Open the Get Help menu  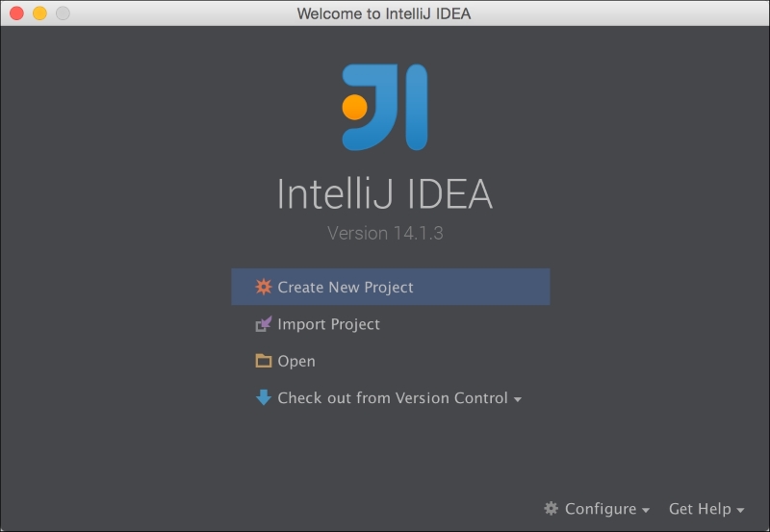(700, 509)
